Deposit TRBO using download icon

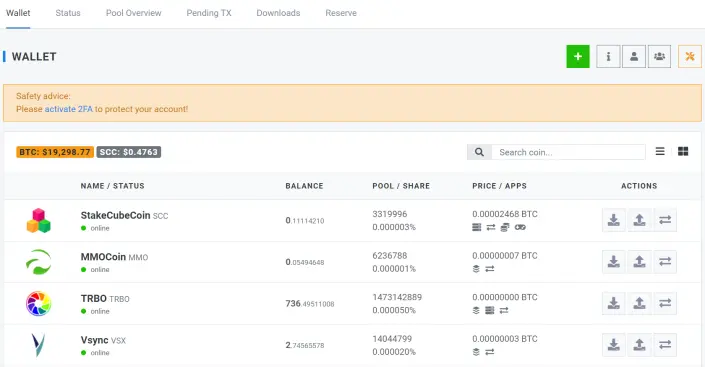coord(614,303)
